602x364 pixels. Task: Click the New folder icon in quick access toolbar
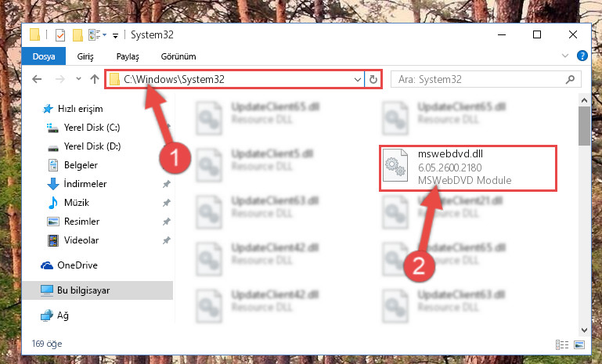point(78,35)
